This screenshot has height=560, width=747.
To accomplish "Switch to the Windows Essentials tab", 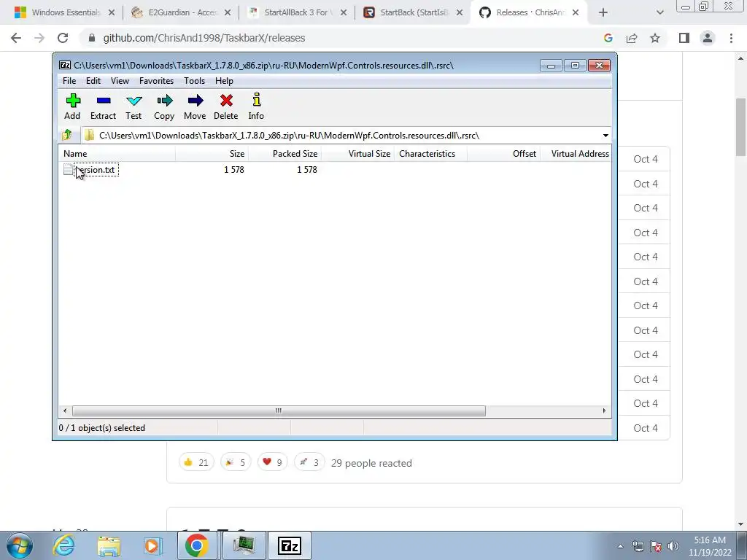I will tap(65, 12).
